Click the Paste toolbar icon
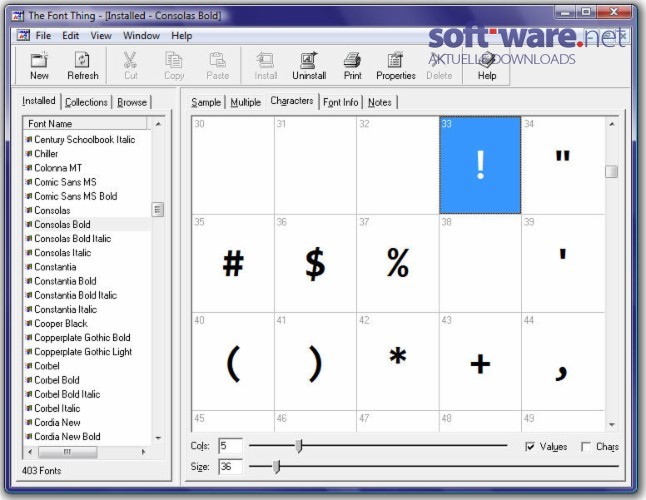This screenshot has width=646, height=500. pos(217,60)
